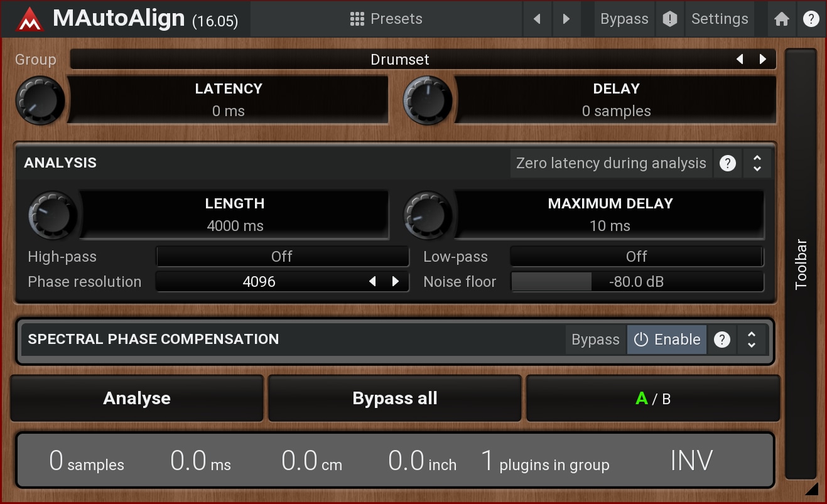Viewport: 827px width, 504px height.
Task: Open the Presets browser
Action: point(386,19)
